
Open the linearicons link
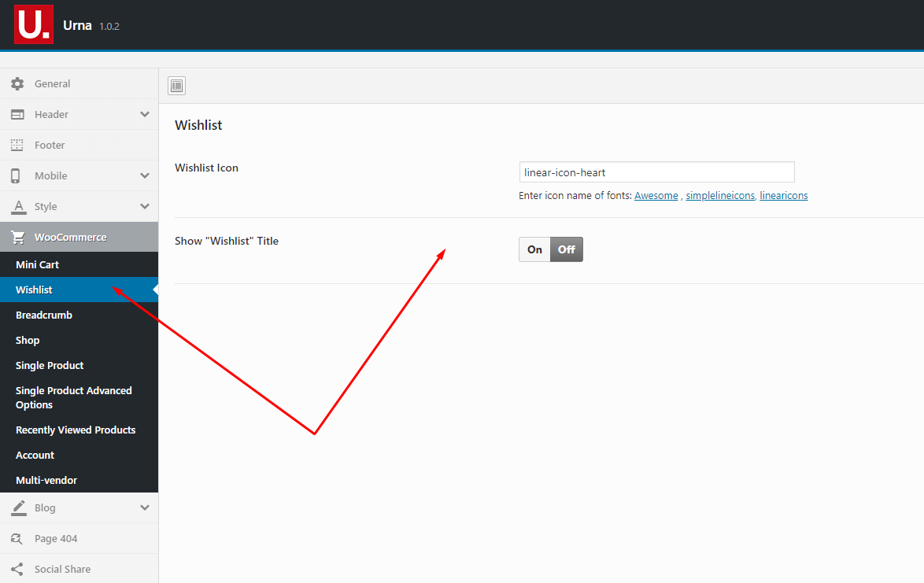pos(784,195)
